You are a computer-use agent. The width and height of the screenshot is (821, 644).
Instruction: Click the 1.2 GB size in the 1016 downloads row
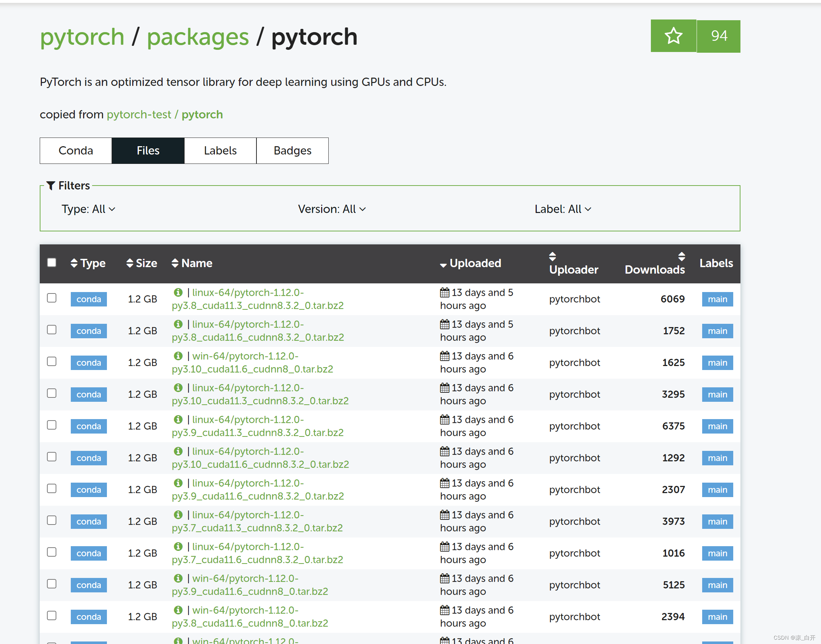(142, 553)
